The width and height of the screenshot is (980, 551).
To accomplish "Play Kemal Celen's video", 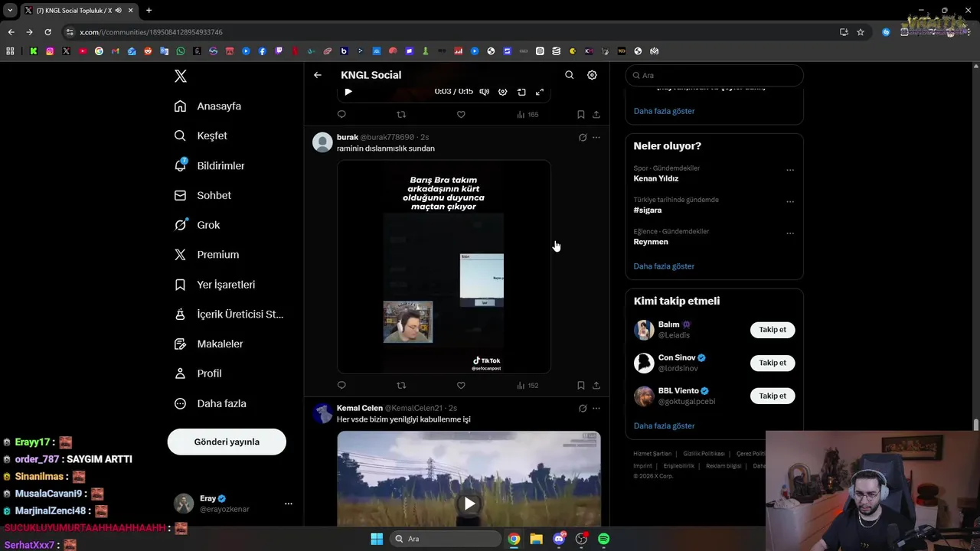I will pyautogui.click(x=469, y=504).
